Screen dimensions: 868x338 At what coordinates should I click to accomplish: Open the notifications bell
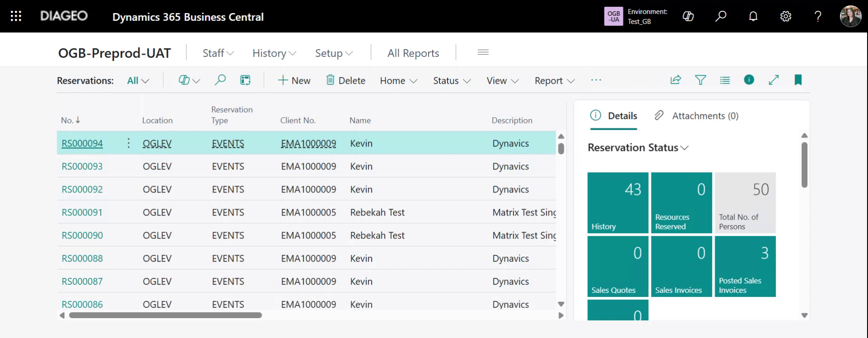pyautogui.click(x=753, y=16)
